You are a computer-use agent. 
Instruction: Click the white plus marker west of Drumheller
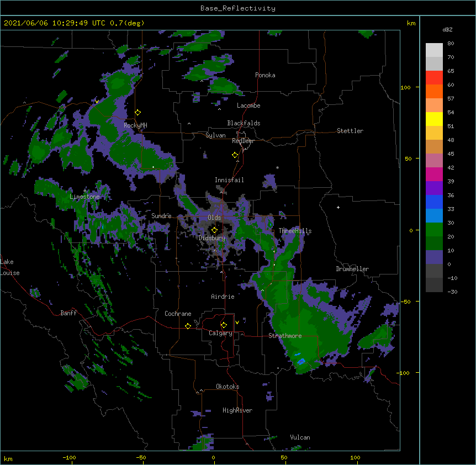tap(338, 207)
